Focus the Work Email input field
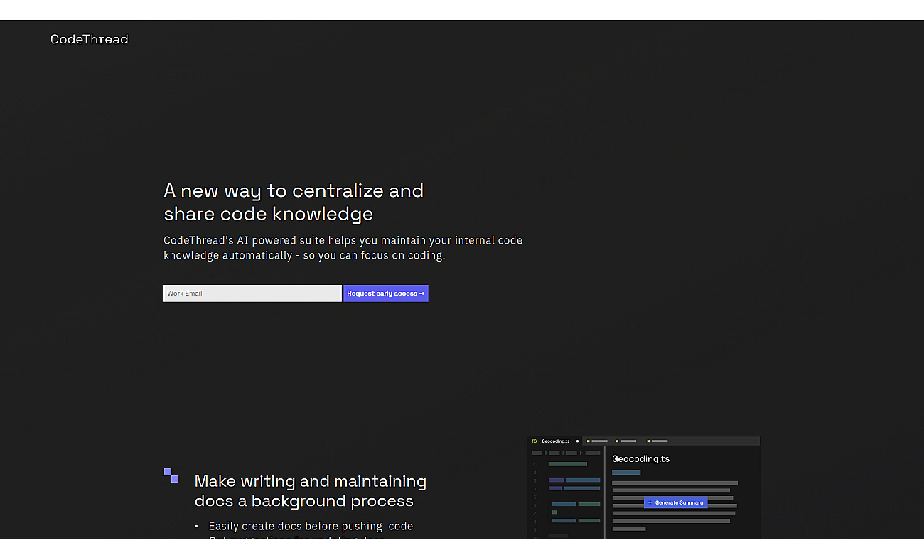Image resolution: width=924 pixels, height=560 pixels. (252, 294)
